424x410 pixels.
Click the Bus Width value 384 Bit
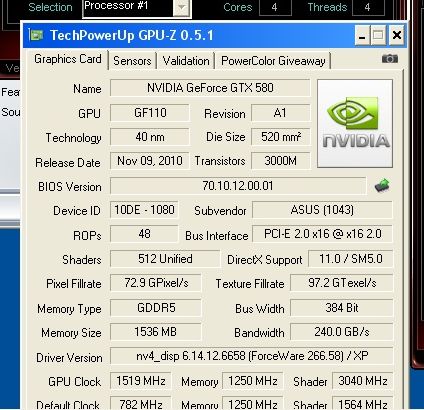pyautogui.click(x=342, y=308)
